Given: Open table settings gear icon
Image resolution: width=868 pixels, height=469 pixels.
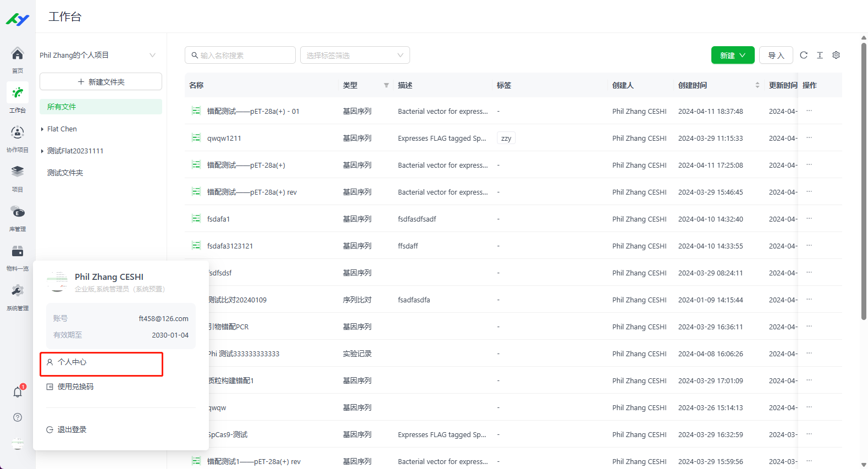Looking at the screenshot, I should 836,55.
